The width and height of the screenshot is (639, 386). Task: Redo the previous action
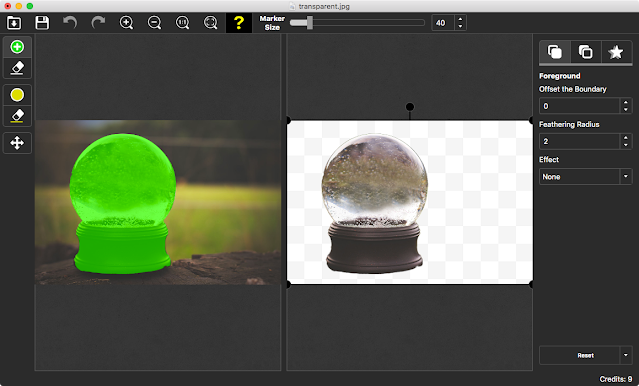click(98, 22)
